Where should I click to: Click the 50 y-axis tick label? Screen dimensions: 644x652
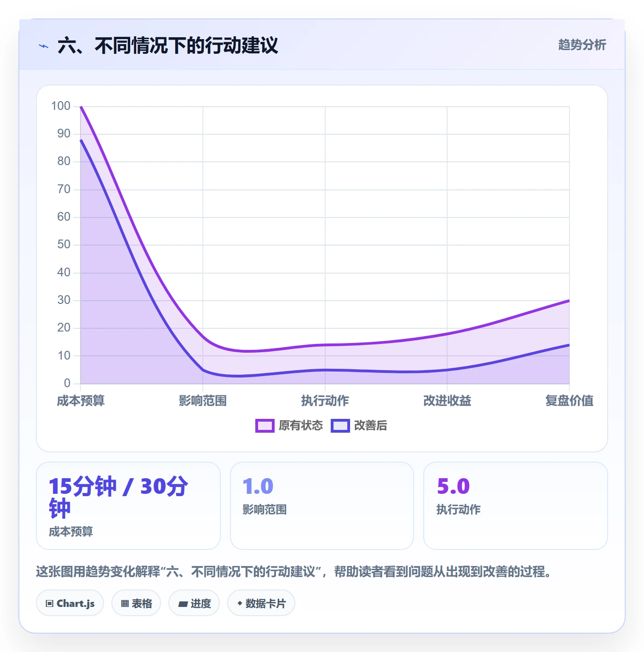point(64,245)
